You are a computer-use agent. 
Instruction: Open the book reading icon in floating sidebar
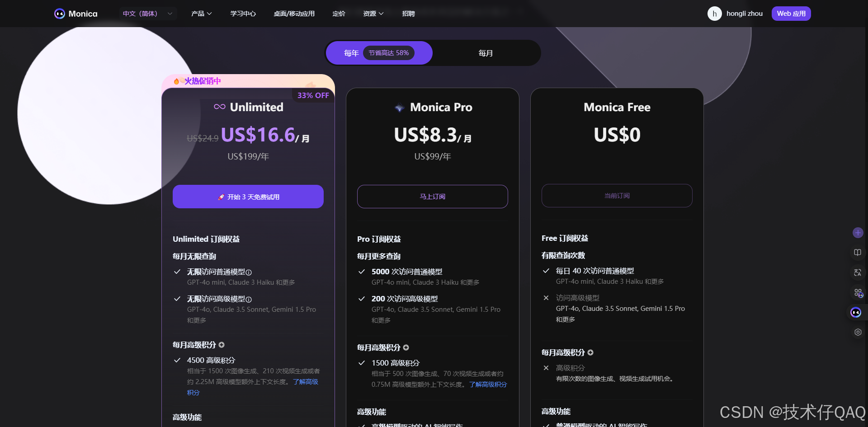(858, 253)
